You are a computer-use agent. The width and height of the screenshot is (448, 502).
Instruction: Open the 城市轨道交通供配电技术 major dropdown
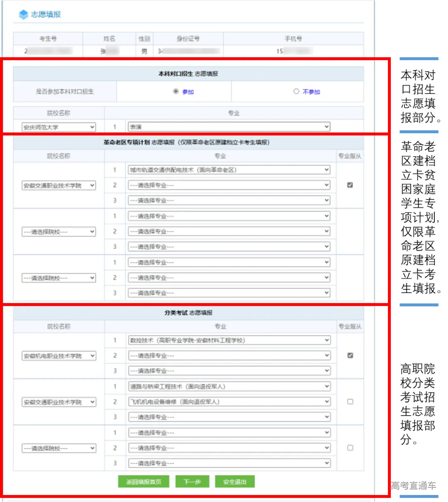click(x=228, y=170)
